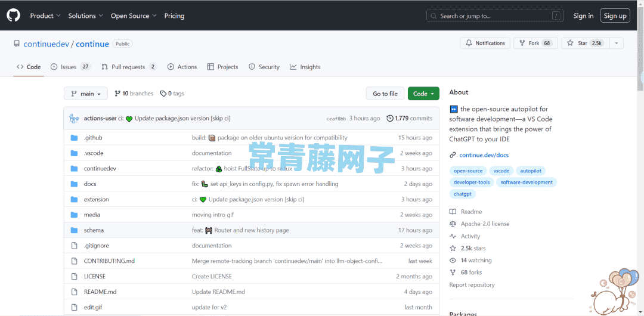
Task: Click the file icon next to LICENSE
Action: [74, 277]
